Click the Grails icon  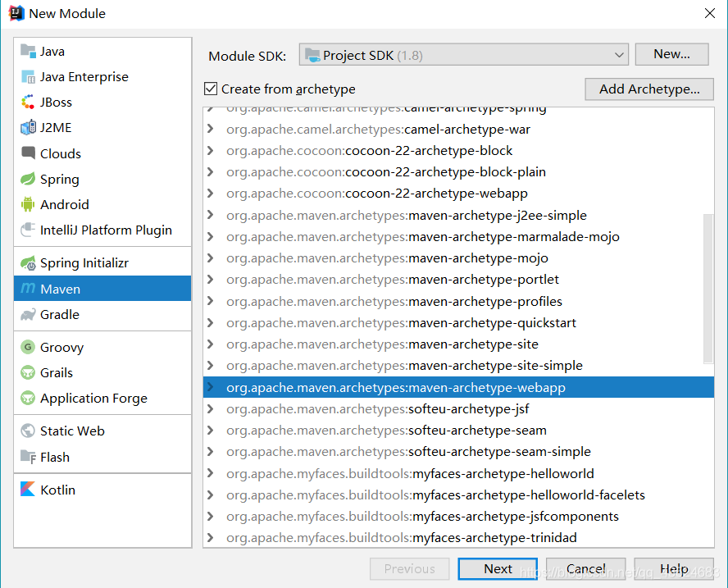point(29,372)
